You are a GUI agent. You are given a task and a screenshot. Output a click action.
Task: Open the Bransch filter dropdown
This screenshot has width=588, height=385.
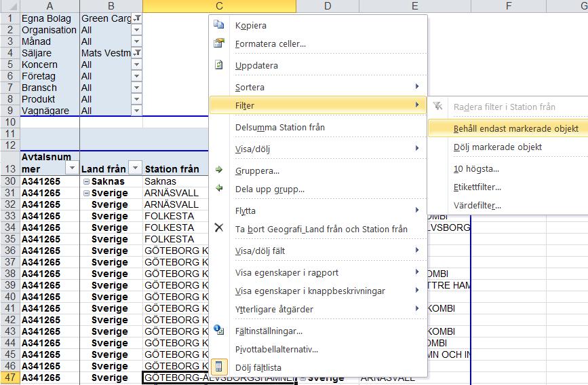(137, 88)
